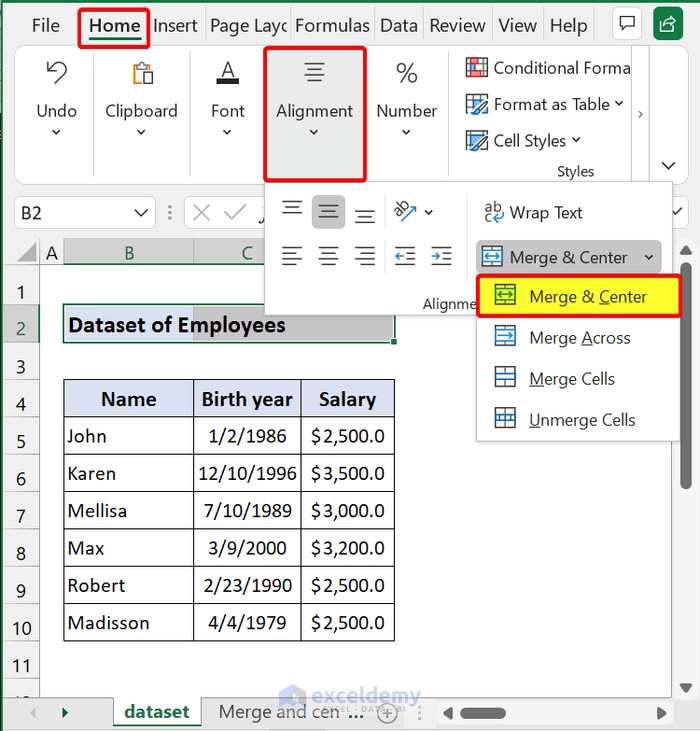Click the Comments speech bubble icon
This screenshot has height=731, width=700.
(627, 23)
